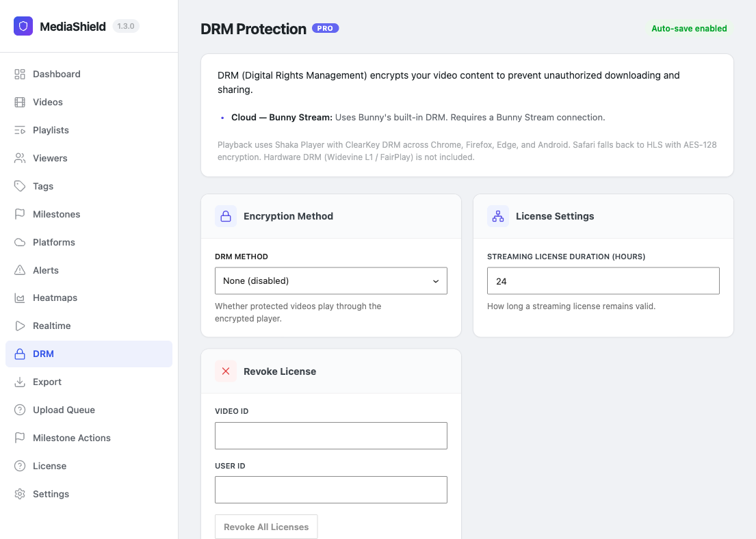Click 'How long a streaming license remains valid.' text

(x=571, y=306)
